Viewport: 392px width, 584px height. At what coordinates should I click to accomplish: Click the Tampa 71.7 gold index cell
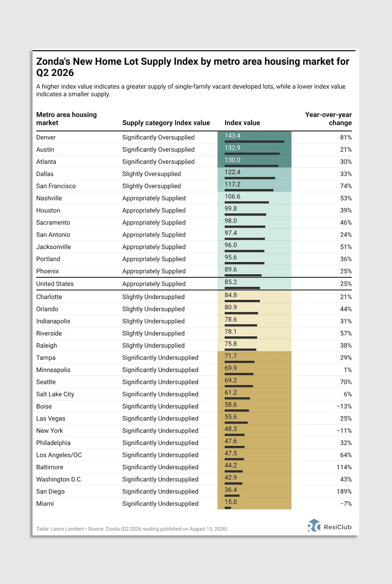(254, 357)
